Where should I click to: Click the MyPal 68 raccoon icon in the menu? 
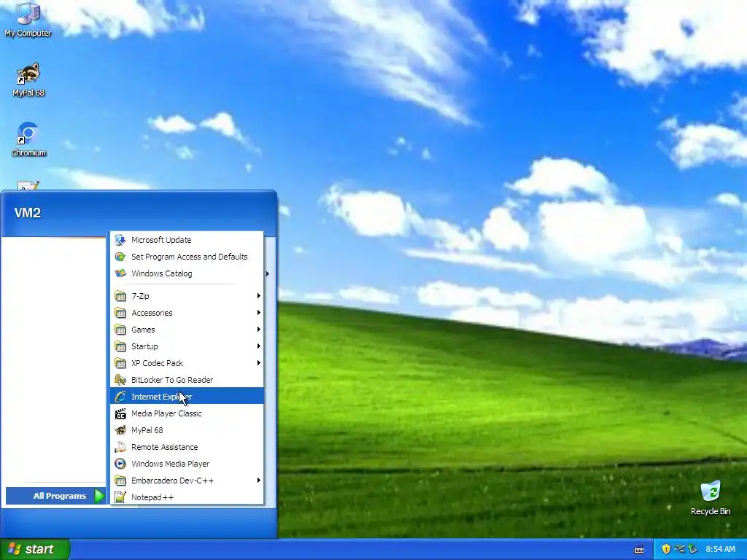120,430
